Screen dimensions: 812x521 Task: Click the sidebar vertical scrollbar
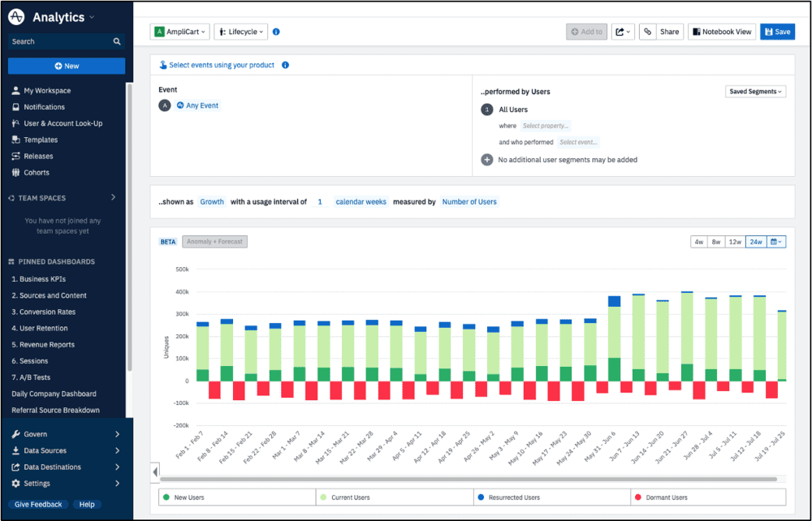129,226
